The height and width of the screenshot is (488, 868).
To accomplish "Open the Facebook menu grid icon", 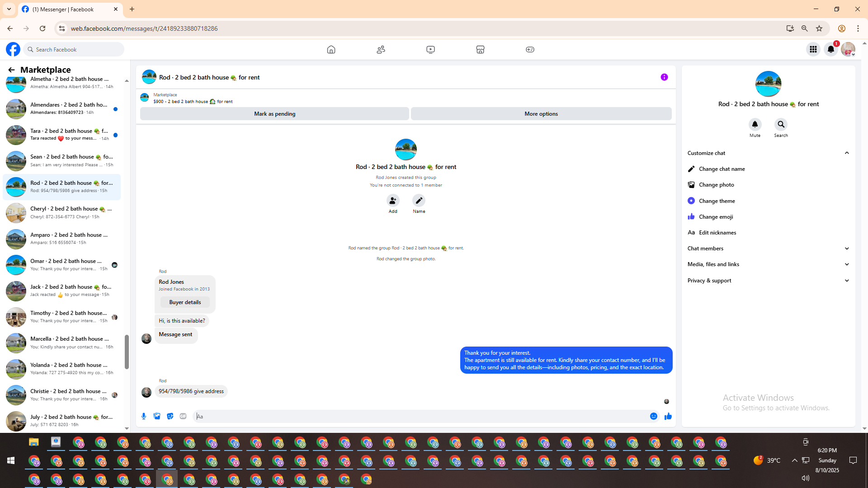I will point(813,49).
